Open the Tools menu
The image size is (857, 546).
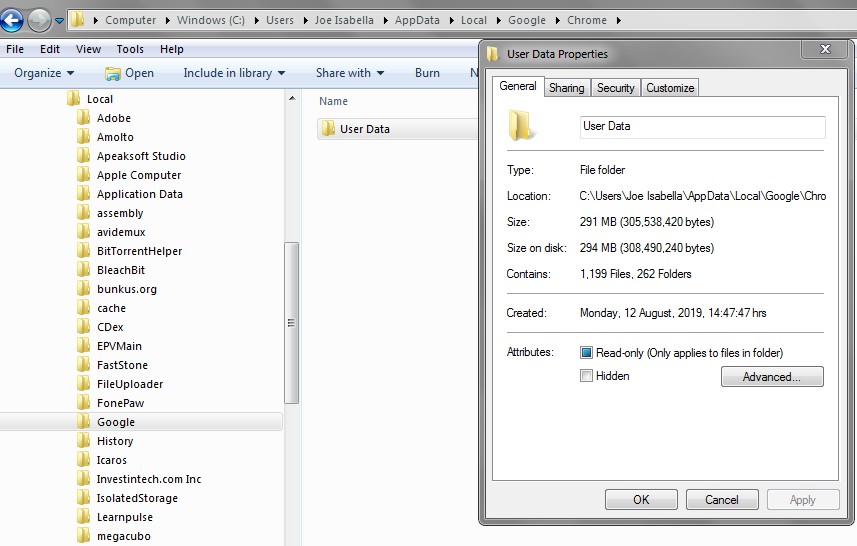(130, 49)
